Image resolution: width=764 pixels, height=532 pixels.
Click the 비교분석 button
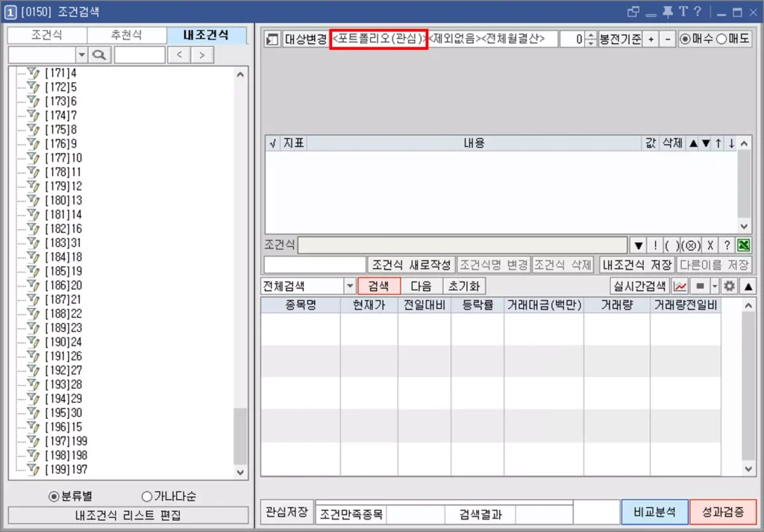click(x=655, y=512)
